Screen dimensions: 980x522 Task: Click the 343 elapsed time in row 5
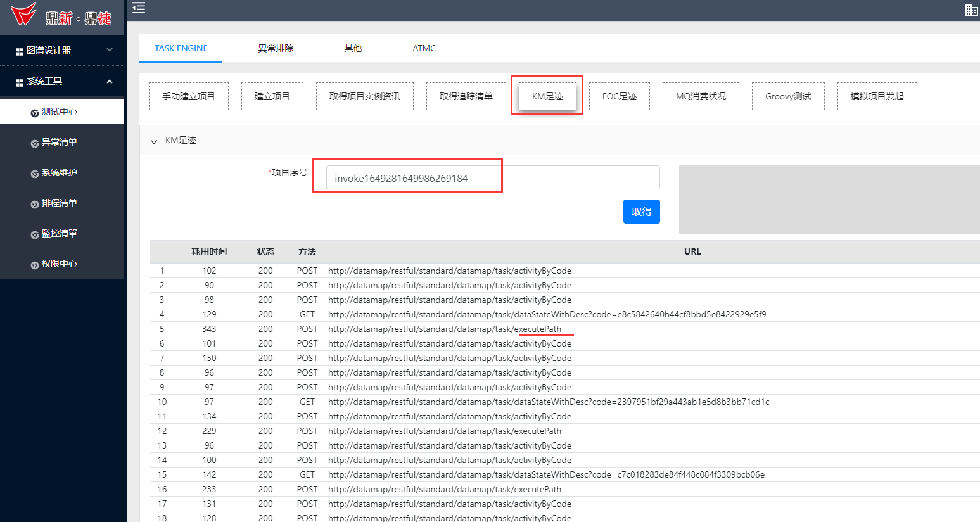click(x=209, y=329)
